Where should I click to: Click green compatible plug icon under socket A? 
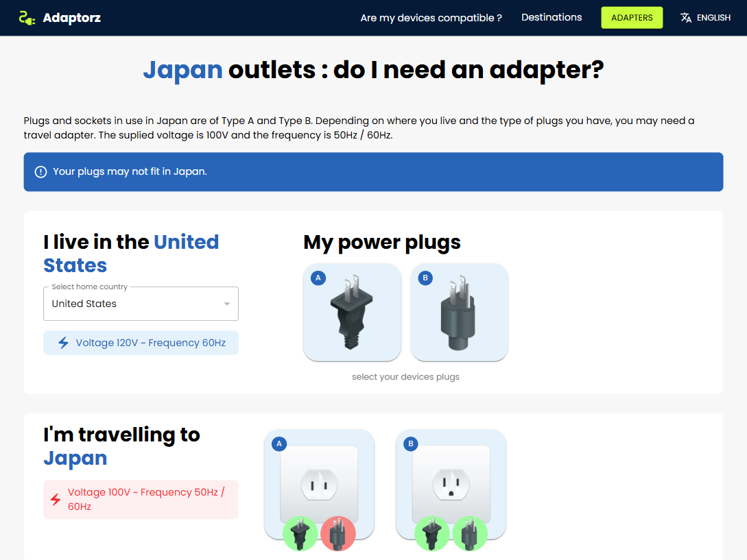tap(300, 534)
